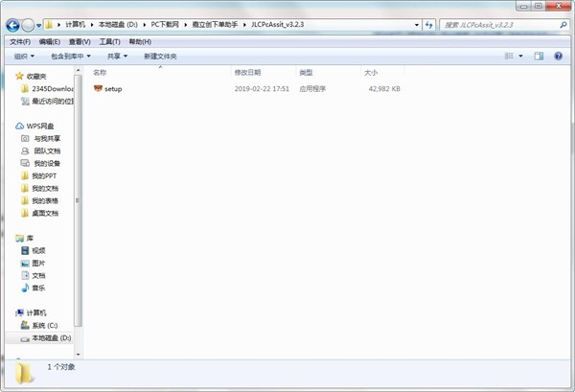Image resolution: width=575 pixels, height=392 pixels.
Task: Expand breadcrumb arrow after PC下载网
Action: click(185, 25)
